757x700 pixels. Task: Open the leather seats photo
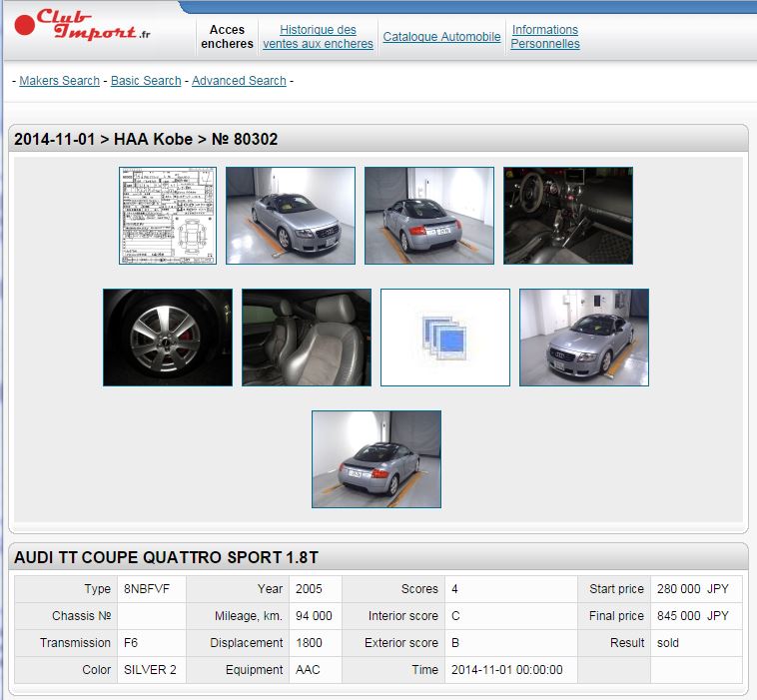click(307, 338)
